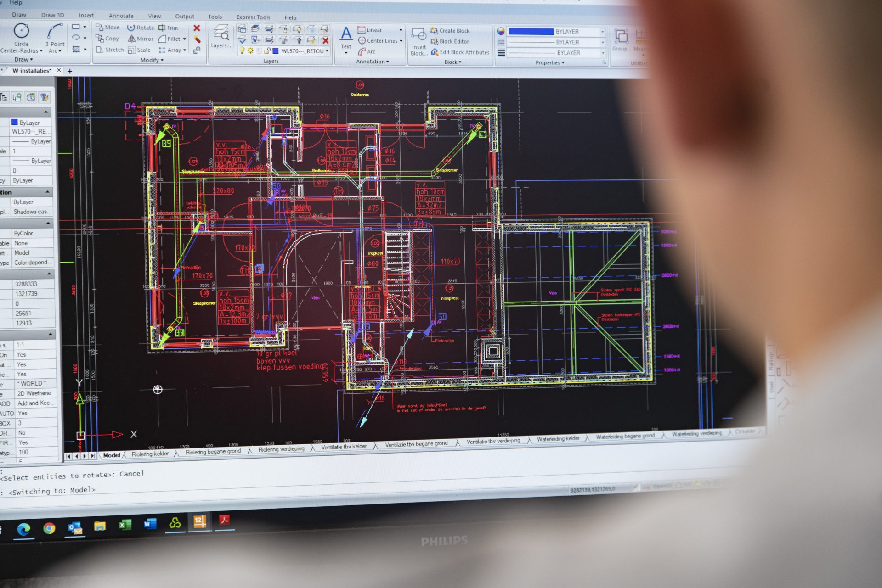Open the Layers manager

[221, 37]
